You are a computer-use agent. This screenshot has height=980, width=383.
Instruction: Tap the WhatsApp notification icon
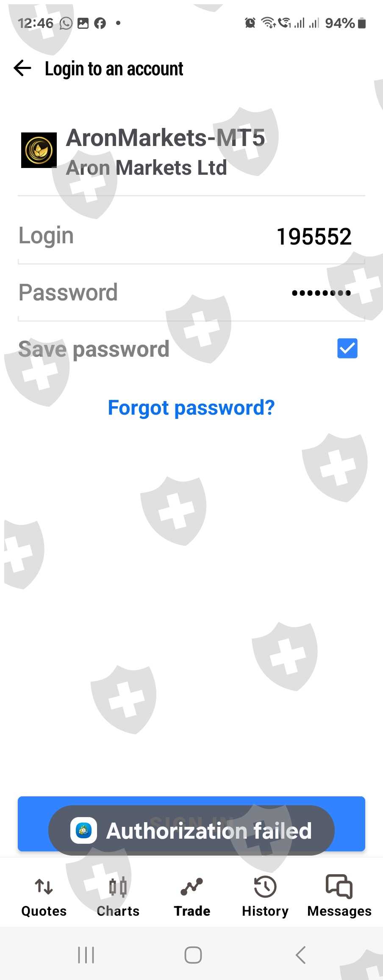coord(66,23)
